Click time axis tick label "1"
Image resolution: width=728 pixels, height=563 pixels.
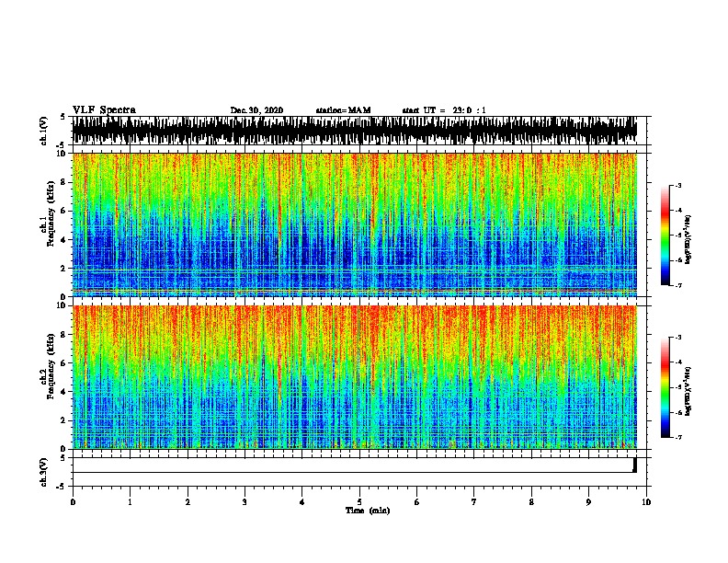click(x=130, y=502)
